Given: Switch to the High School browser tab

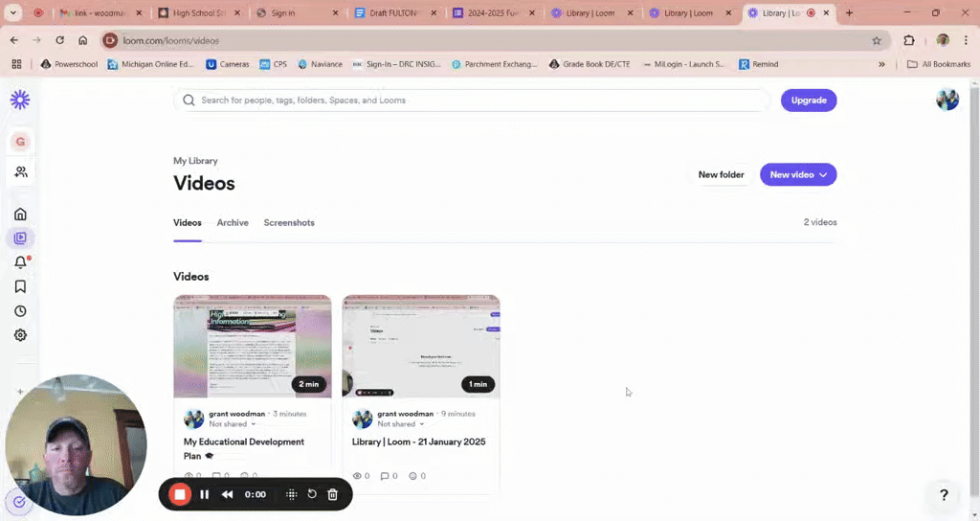Looking at the screenshot, I should 199,13.
